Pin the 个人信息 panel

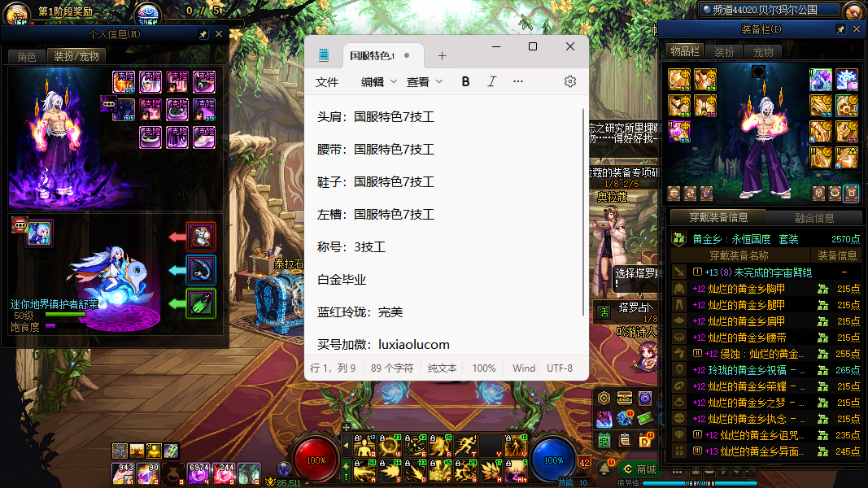click(x=203, y=34)
